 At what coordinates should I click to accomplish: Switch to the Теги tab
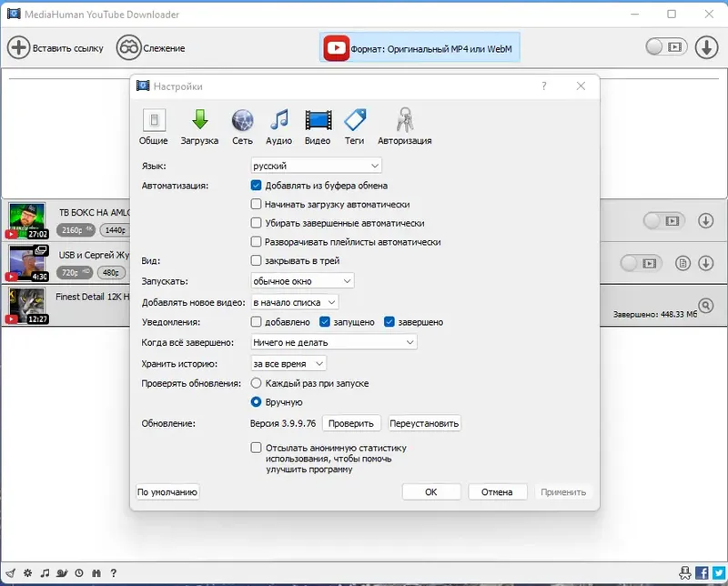coord(355,126)
